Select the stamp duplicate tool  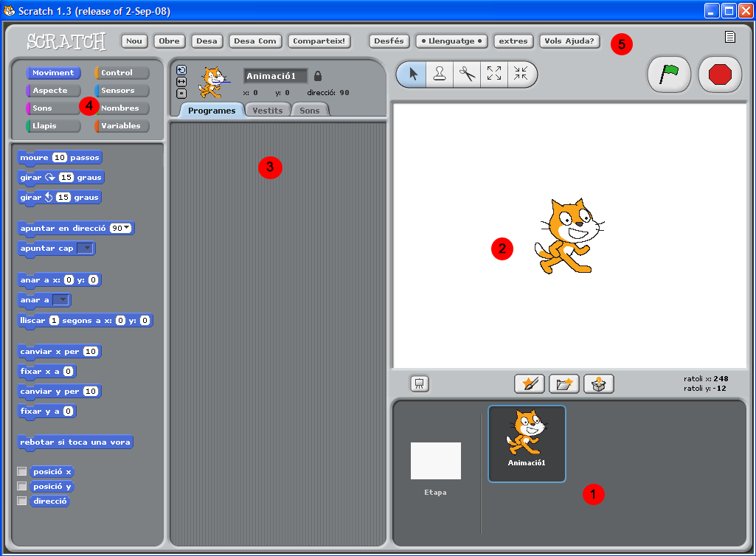pos(440,74)
